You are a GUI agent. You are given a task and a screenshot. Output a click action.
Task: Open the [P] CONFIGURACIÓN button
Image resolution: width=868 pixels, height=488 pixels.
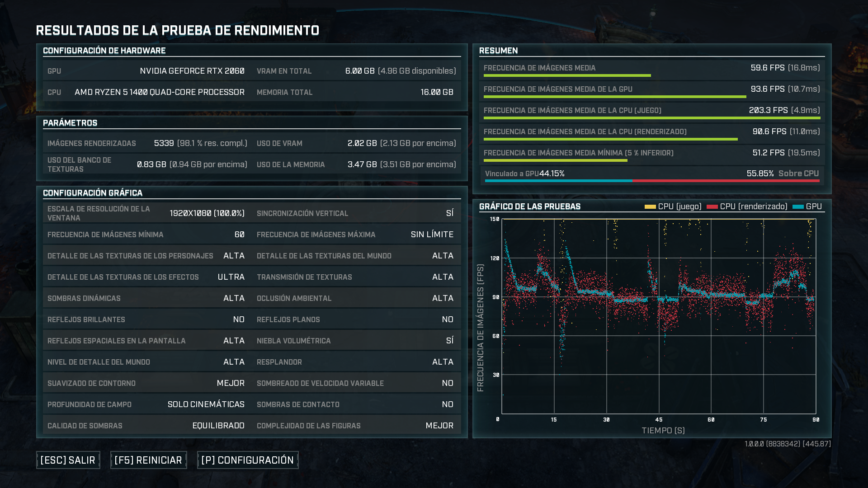[247, 460]
